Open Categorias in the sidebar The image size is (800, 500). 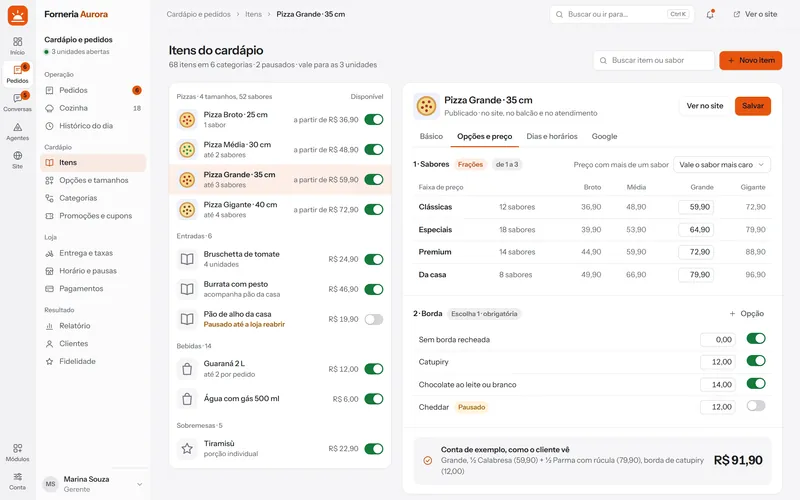pyautogui.click(x=93, y=198)
